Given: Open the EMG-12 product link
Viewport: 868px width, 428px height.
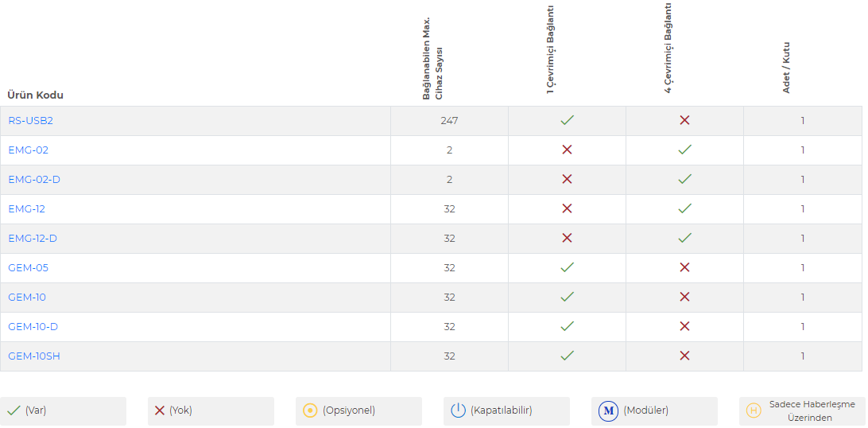Looking at the screenshot, I should click(26, 208).
